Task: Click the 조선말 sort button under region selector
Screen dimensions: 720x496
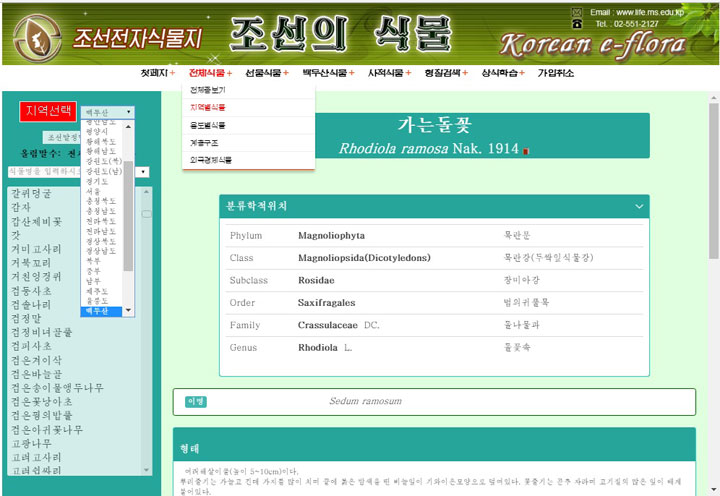Action: tap(62, 137)
